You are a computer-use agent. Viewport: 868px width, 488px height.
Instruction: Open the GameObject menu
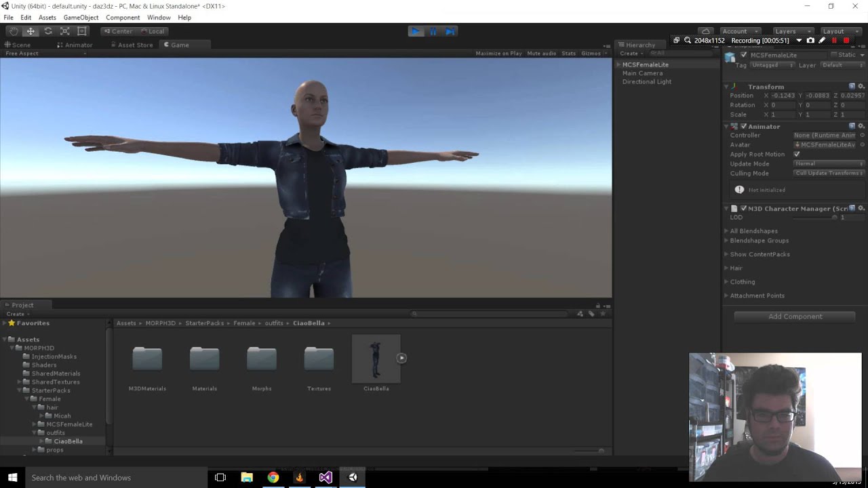[x=81, y=18]
